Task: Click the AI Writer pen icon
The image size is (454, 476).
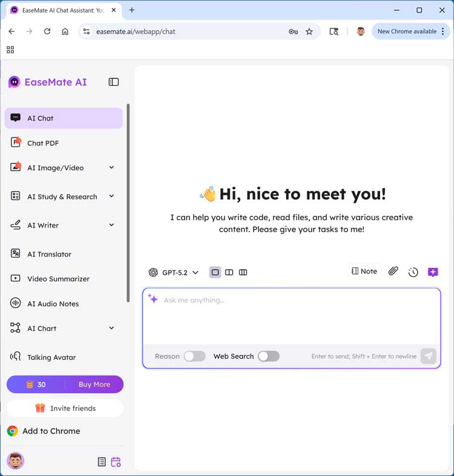Action: pos(16,225)
